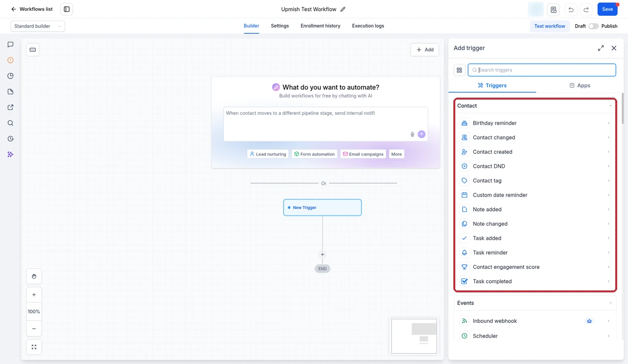Click the Save button
The image size is (628, 364).
pos(607,9)
